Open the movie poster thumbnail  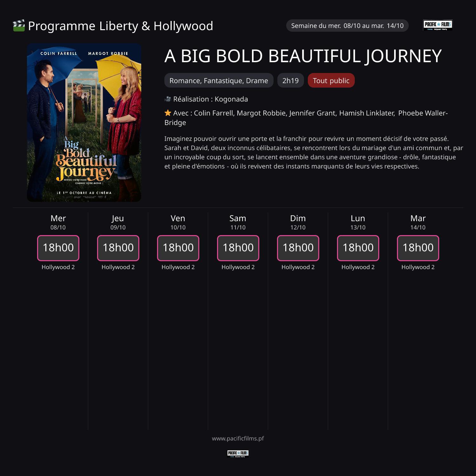point(84,122)
